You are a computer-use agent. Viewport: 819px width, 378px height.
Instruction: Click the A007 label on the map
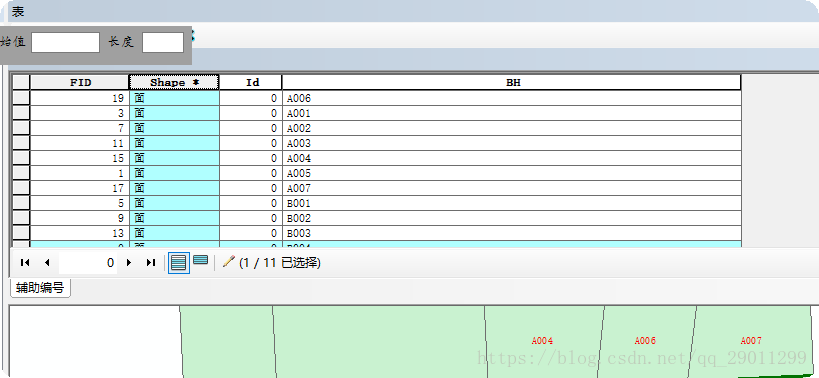(x=751, y=341)
